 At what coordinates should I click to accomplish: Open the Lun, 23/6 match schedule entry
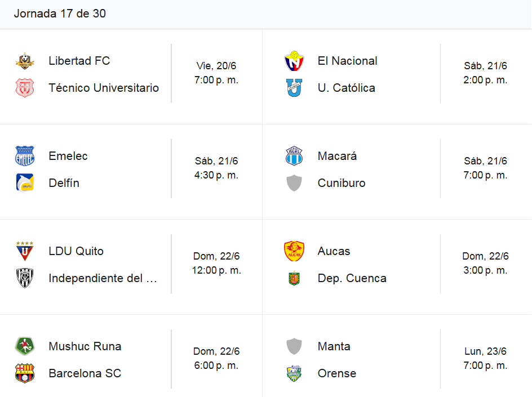486,359
